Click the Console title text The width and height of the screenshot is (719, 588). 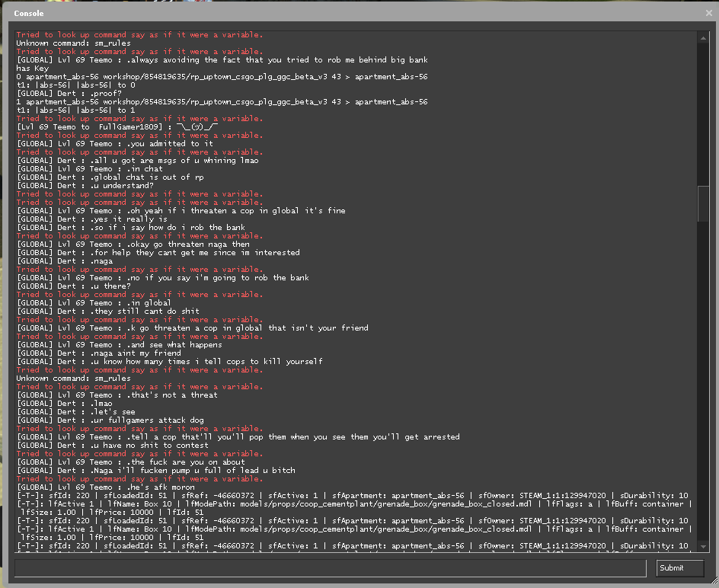(x=28, y=13)
